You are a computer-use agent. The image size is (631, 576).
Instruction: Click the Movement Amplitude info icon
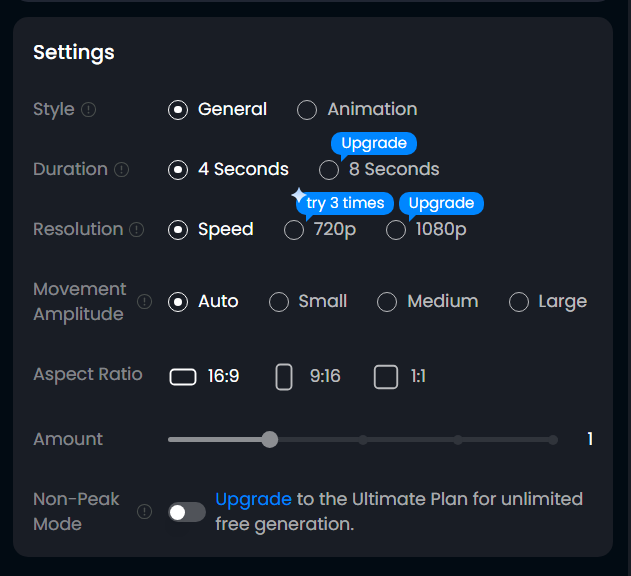(145, 302)
